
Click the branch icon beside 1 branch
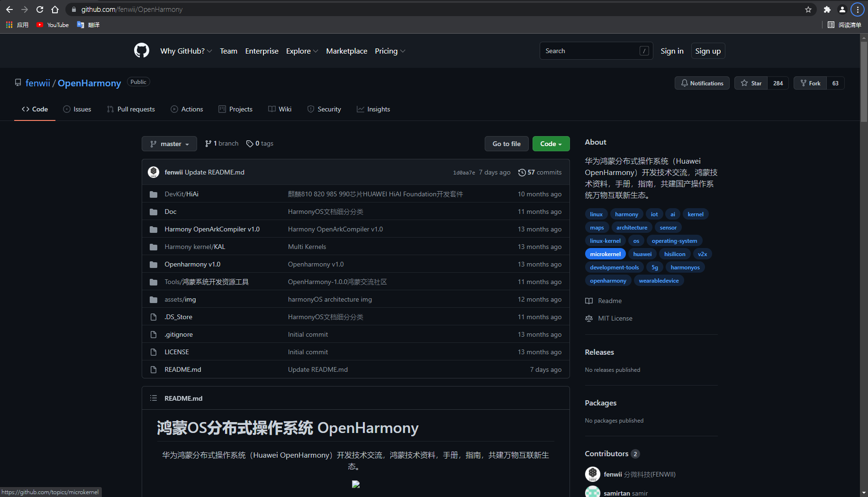pos(208,144)
